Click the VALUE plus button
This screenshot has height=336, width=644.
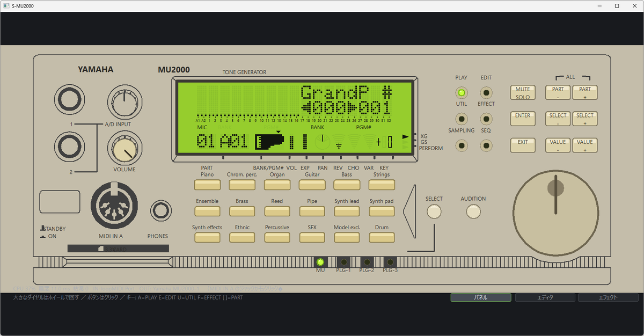point(585,145)
